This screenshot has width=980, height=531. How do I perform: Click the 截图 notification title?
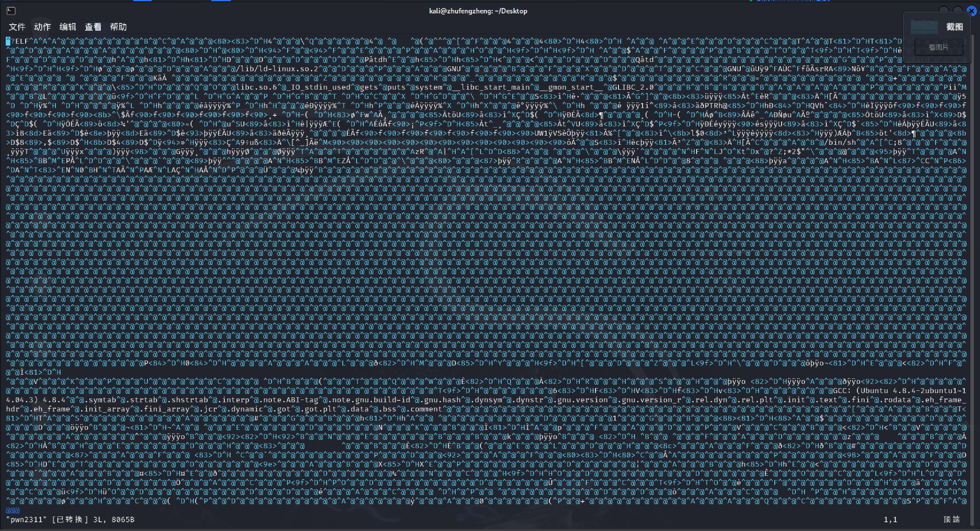(954, 27)
